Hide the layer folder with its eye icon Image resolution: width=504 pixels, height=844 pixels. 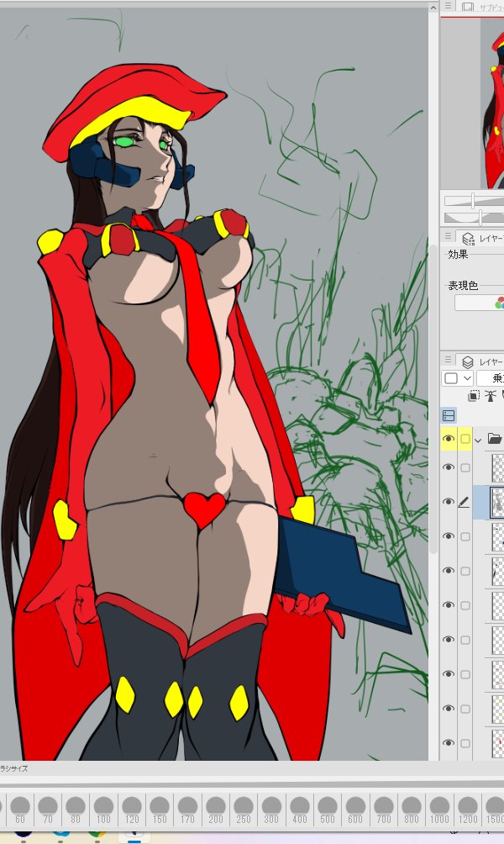point(448,439)
